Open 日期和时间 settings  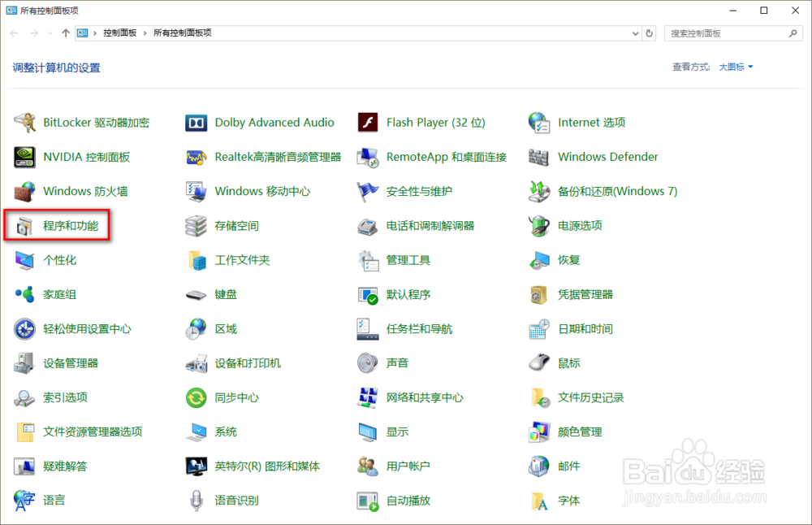[585, 328]
